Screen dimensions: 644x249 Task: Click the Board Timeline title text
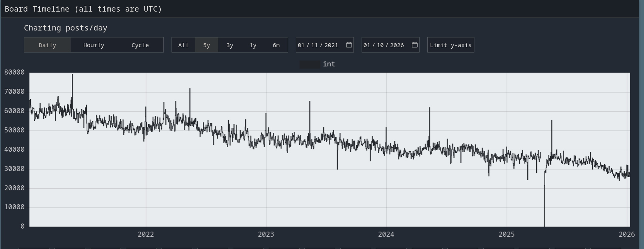pyautogui.click(x=83, y=9)
